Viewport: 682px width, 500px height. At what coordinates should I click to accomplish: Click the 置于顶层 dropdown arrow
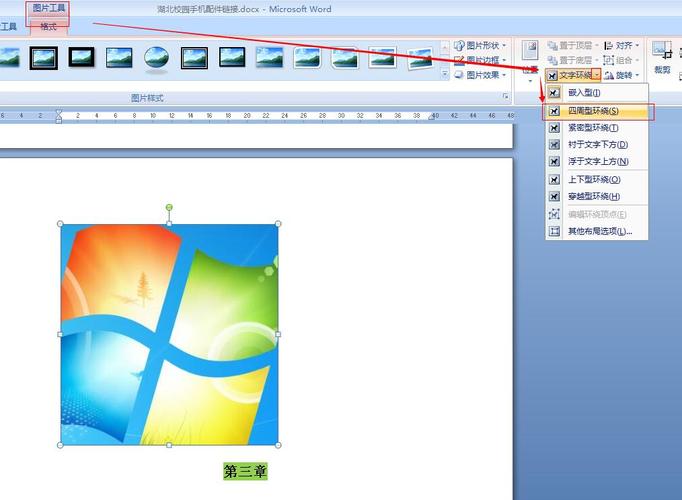[596, 46]
